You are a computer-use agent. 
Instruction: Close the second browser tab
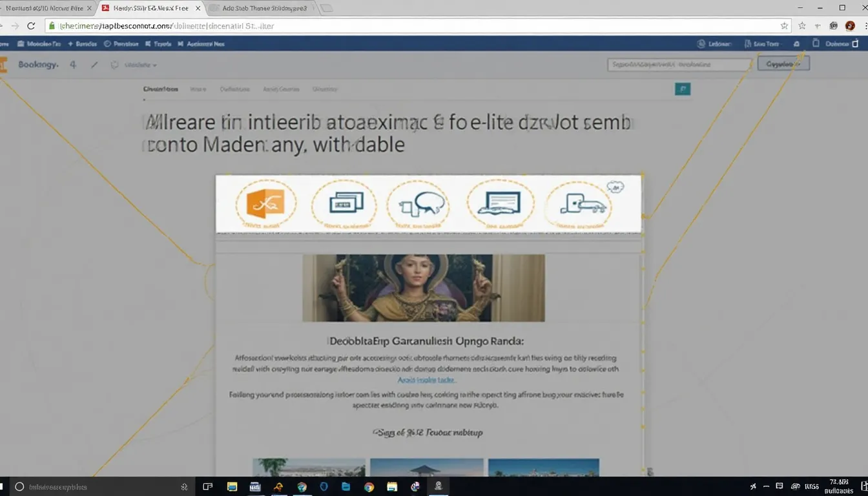198,8
